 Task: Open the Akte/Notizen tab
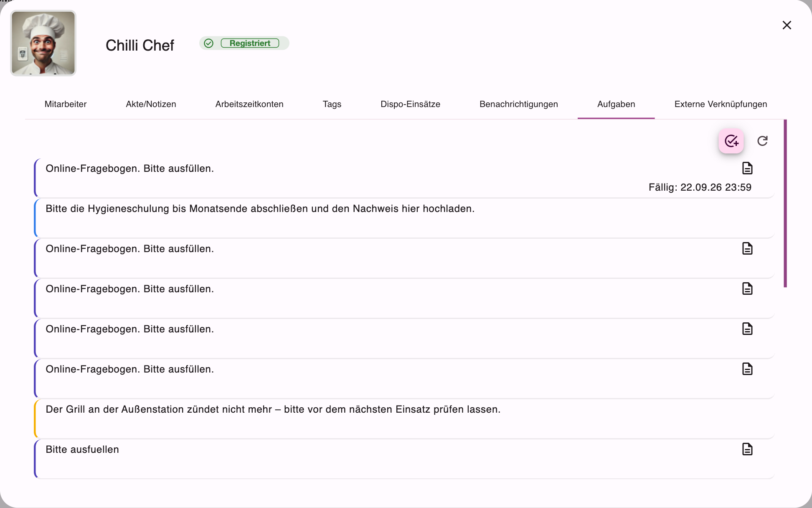pos(151,104)
